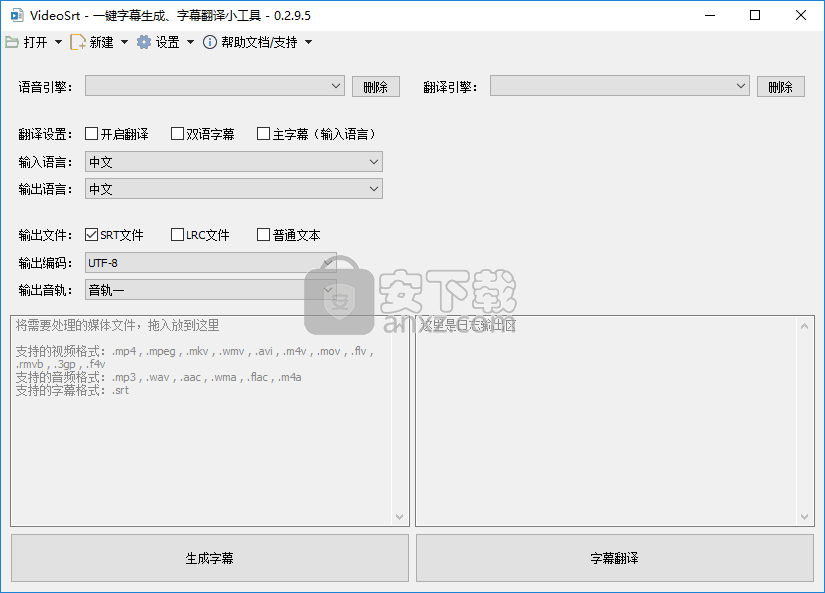Screen dimensions: 825x593
Task: Open the 语音引擎 dropdown
Action: point(215,86)
